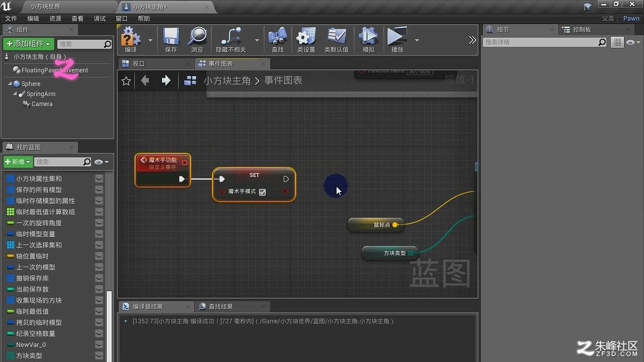Switch to the 事件图表 tab
The width and height of the screenshot is (644, 362).
tap(232, 64)
